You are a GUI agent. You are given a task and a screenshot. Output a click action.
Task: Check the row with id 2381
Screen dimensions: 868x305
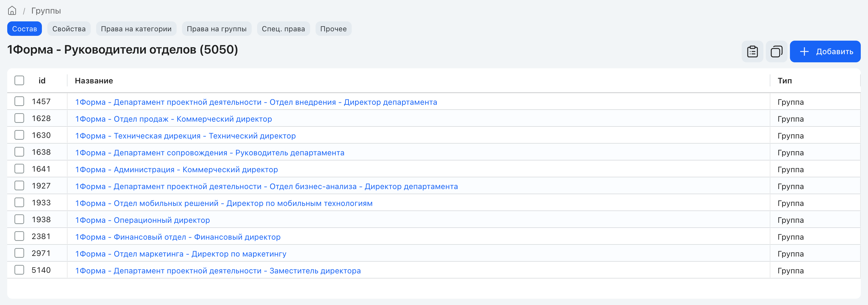coord(19,236)
